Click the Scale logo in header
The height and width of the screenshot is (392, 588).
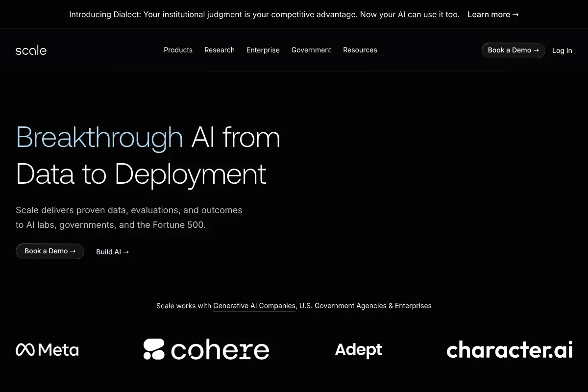tap(31, 50)
